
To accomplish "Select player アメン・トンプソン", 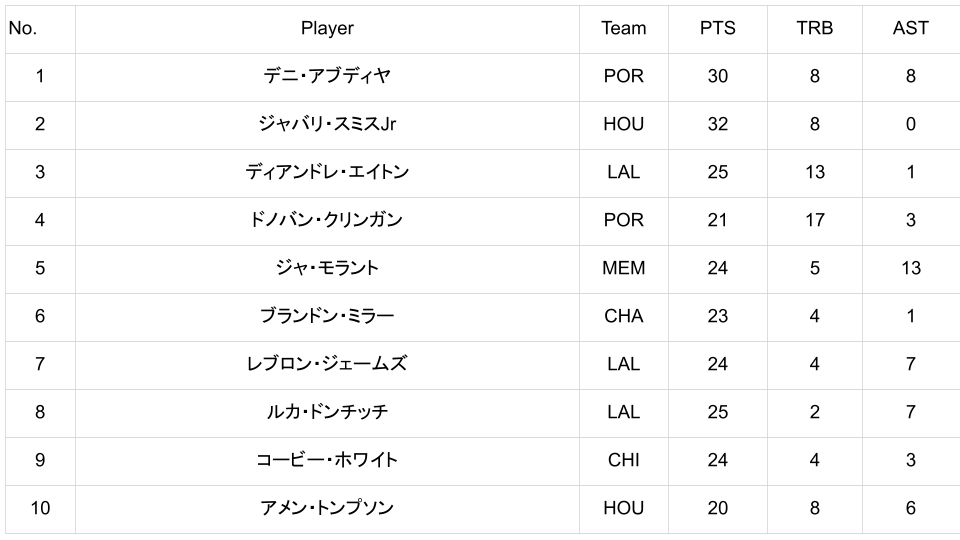I will [x=327, y=509].
